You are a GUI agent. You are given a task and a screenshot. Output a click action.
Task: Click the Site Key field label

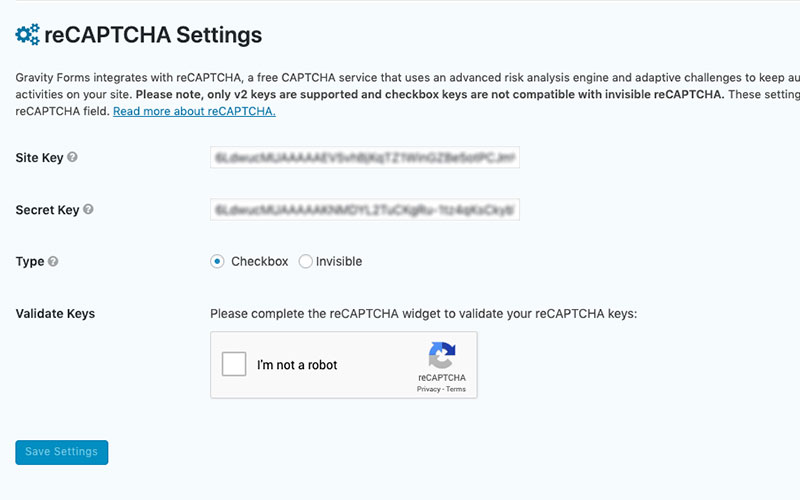pyautogui.click(x=39, y=158)
